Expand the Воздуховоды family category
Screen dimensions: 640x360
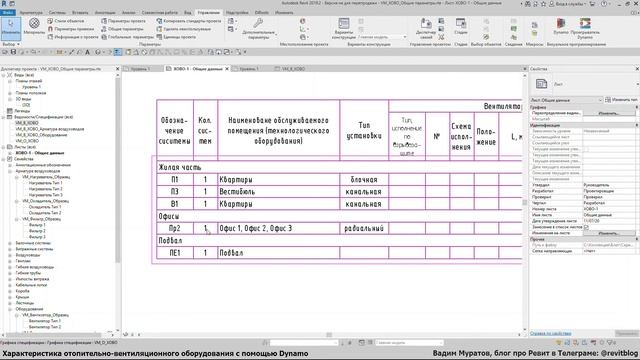tap(10, 255)
